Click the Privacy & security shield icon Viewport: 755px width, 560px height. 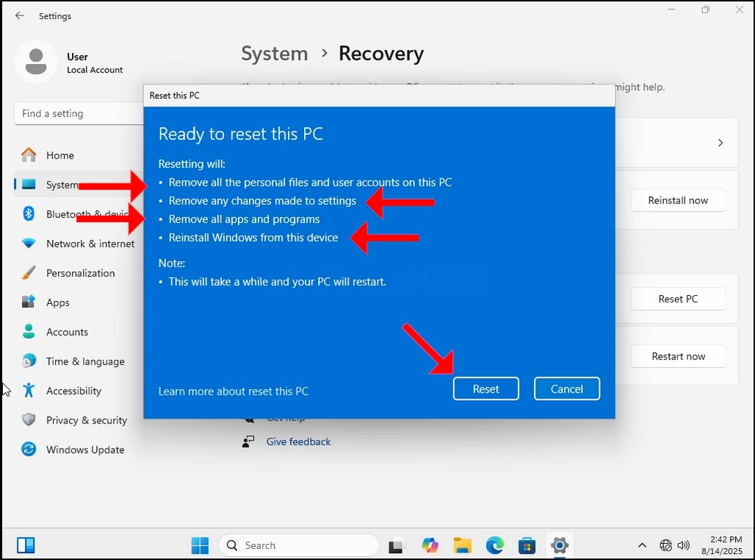pyautogui.click(x=29, y=420)
